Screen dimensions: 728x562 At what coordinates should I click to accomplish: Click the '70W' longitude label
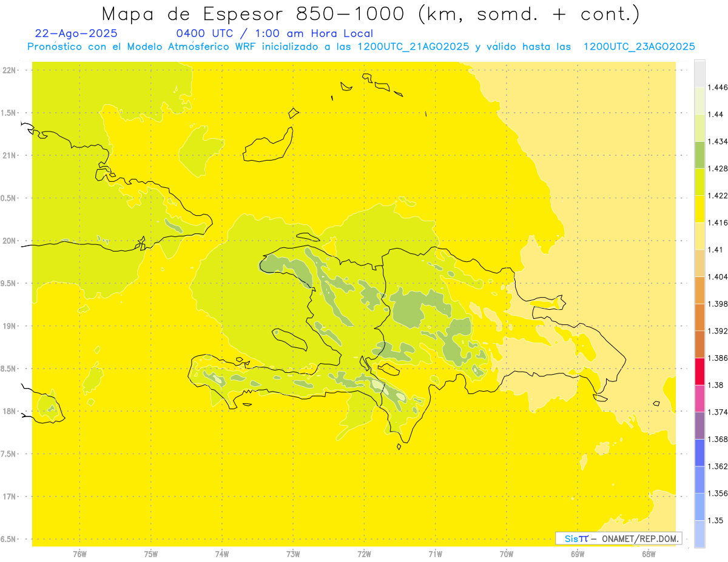(x=507, y=554)
